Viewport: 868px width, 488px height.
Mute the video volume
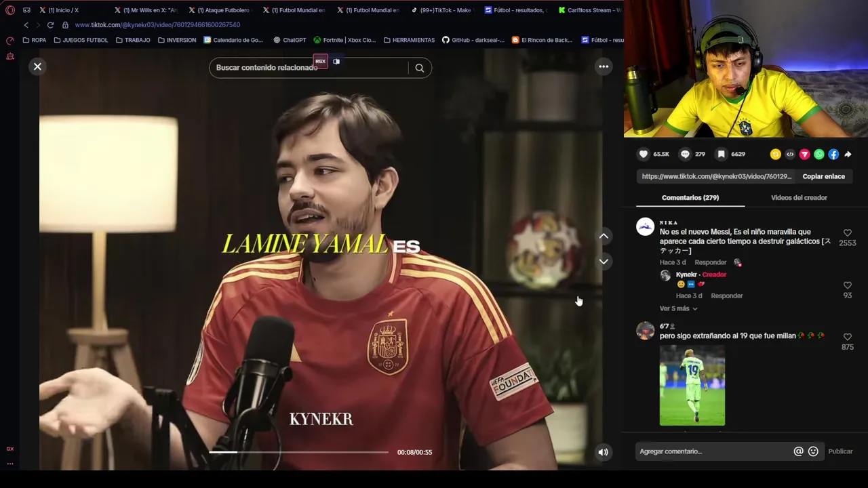point(603,452)
